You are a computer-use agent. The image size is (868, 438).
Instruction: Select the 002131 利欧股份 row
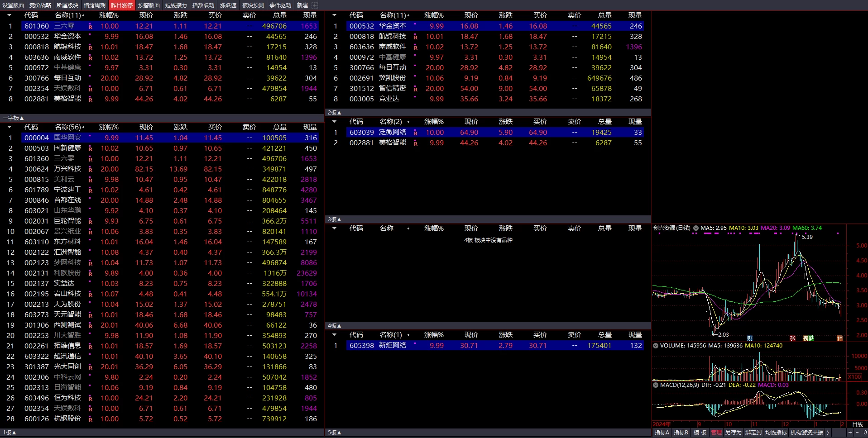coord(170,273)
